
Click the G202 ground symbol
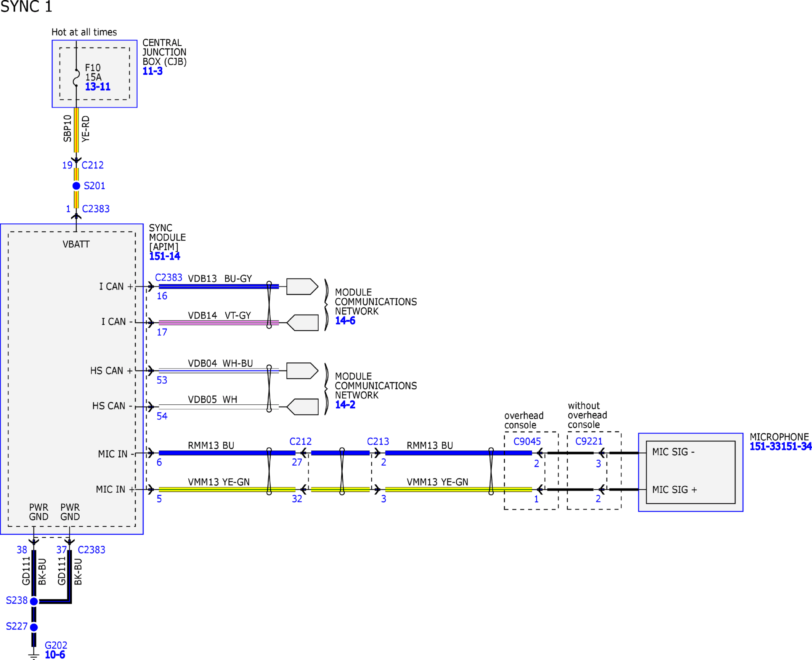(34, 656)
